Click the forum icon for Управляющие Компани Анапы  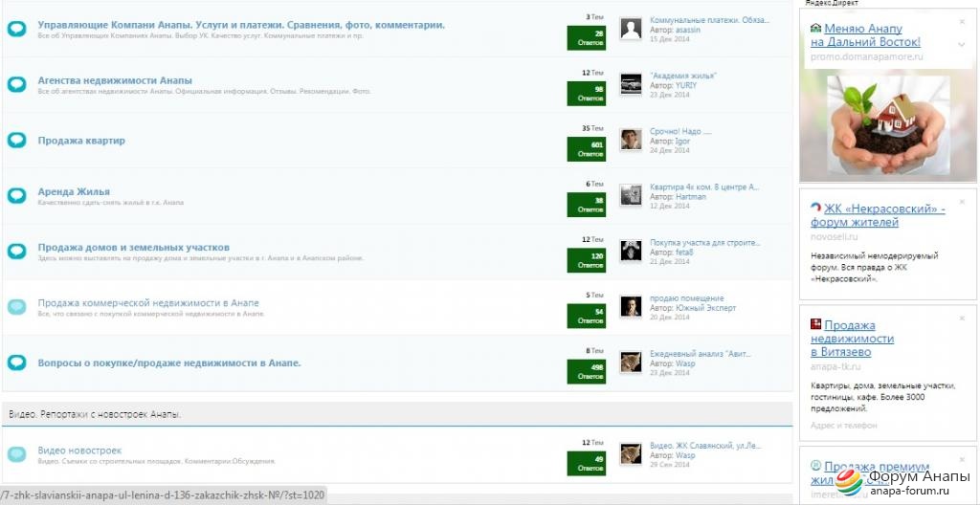coord(16,29)
